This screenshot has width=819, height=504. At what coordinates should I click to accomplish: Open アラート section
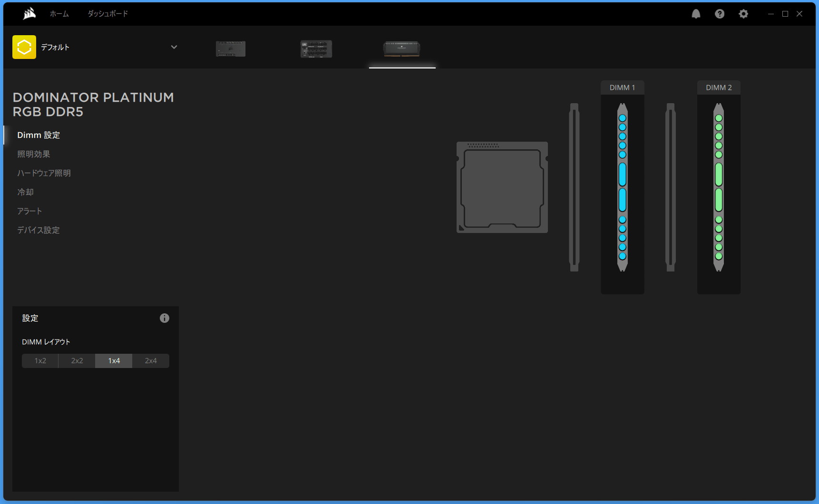click(x=30, y=211)
